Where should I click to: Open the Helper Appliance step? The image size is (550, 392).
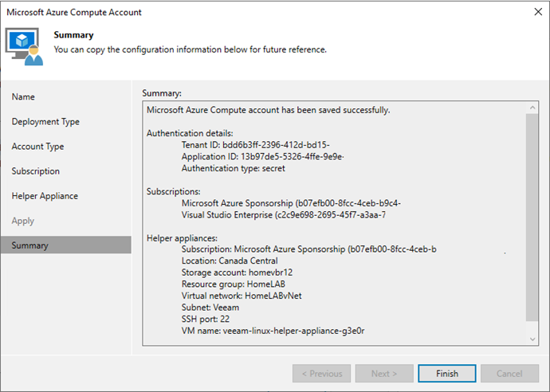[45, 196]
